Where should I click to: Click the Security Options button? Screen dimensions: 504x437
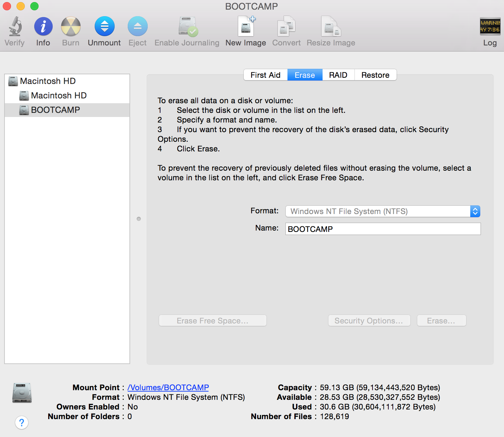(x=369, y=321)
